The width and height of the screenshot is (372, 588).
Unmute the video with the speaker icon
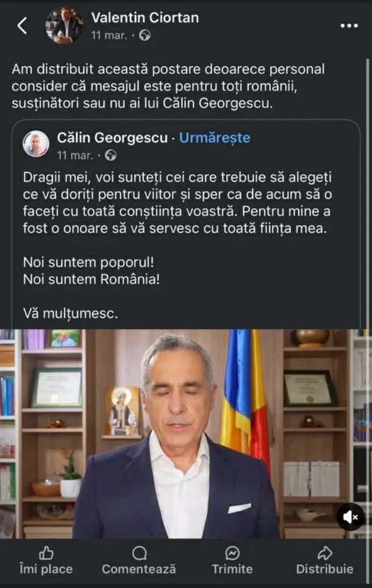350,517
